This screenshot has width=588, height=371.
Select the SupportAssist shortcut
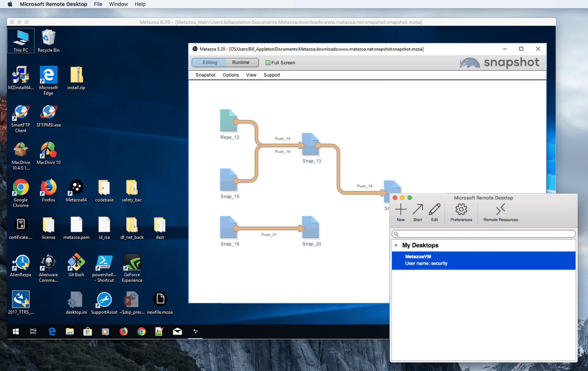click(x=104, y=303)
